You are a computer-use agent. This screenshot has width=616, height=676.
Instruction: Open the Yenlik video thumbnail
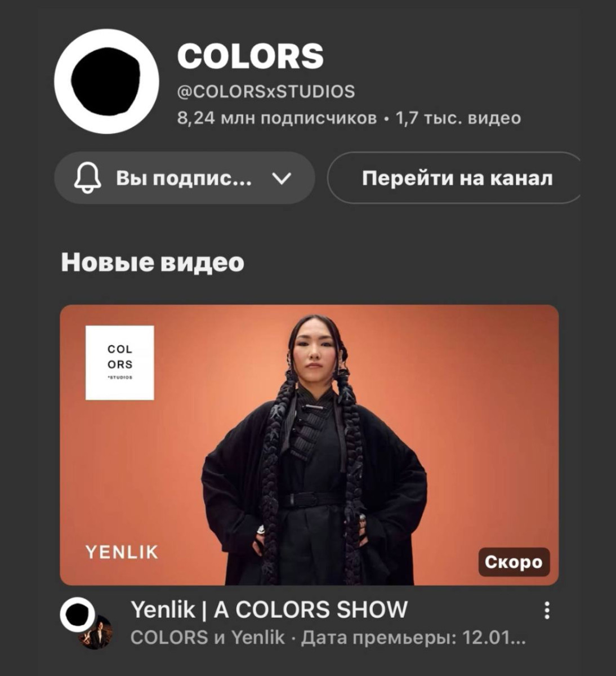tap(309, 445)
